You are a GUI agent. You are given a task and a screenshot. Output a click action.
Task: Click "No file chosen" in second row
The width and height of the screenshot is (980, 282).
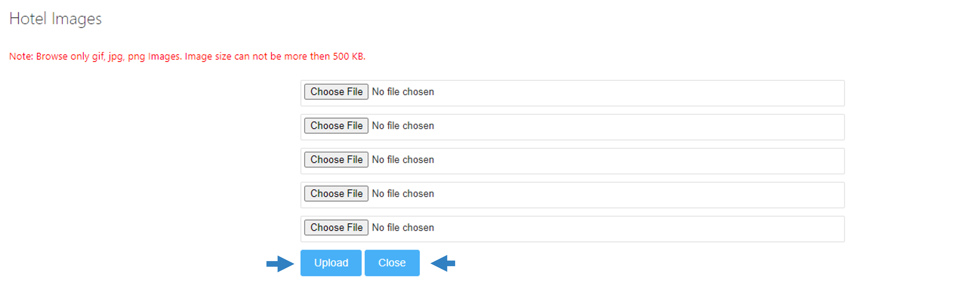403,125
